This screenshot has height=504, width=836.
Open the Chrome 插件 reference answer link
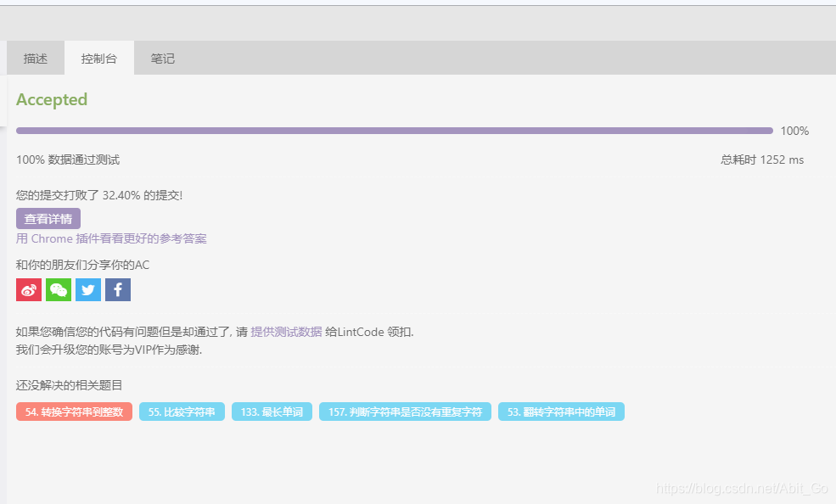(111, 238)
